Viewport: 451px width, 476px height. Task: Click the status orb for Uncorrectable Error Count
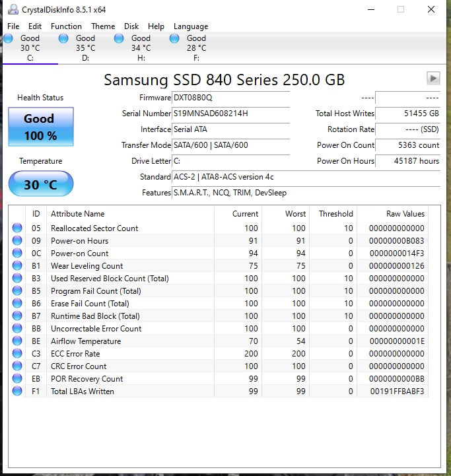(x=17, y=328)
